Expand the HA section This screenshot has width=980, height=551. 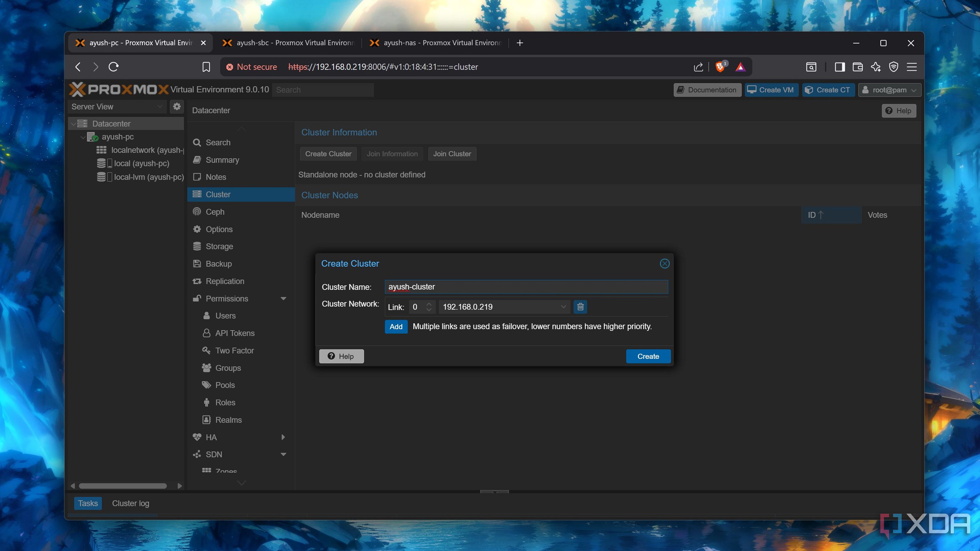(283, 437)
